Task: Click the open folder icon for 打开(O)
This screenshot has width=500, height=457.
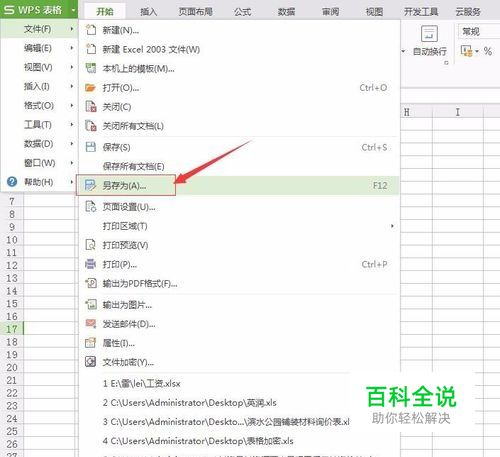Action: tap(91, 88)
